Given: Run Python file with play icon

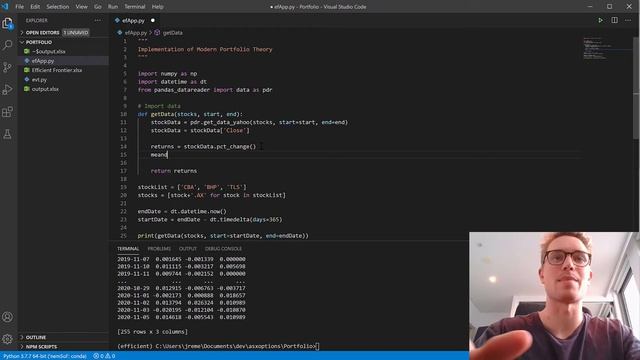Looking at the screenshot, I should [x=600, y=20].
